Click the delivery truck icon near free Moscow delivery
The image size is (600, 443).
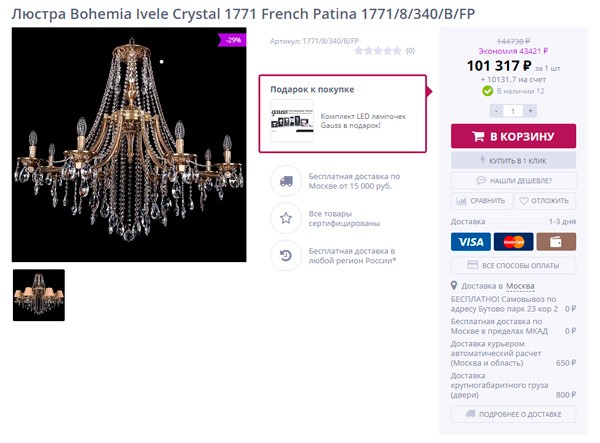pos(286,181)
